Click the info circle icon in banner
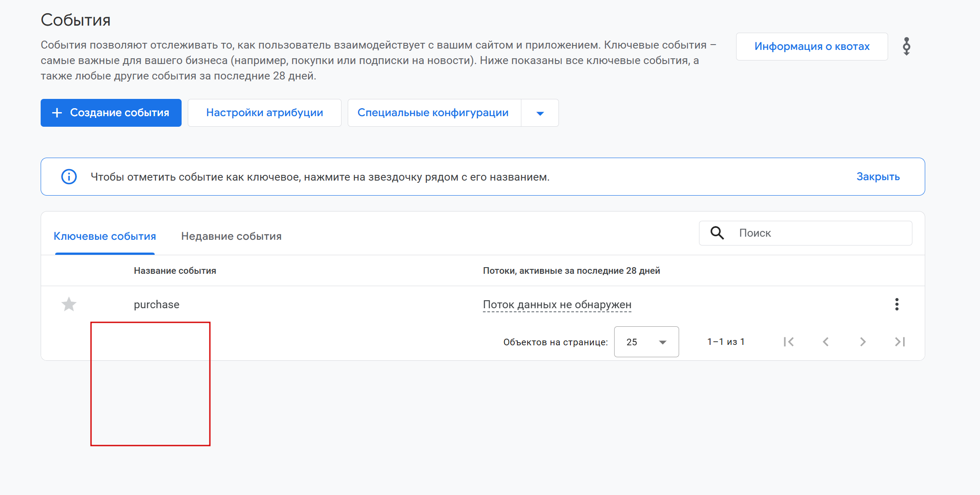Image resolution: width=980 pixels, height=495 pixels. click(x=69, y=177)
